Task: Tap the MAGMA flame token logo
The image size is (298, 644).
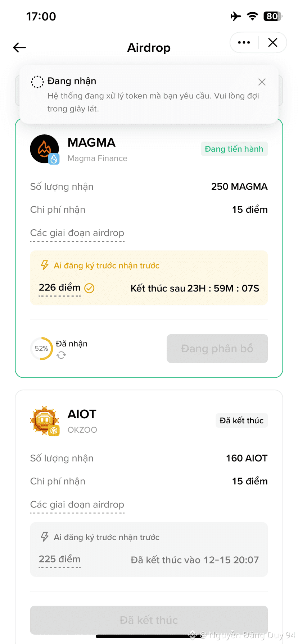Action: [45, 149]
